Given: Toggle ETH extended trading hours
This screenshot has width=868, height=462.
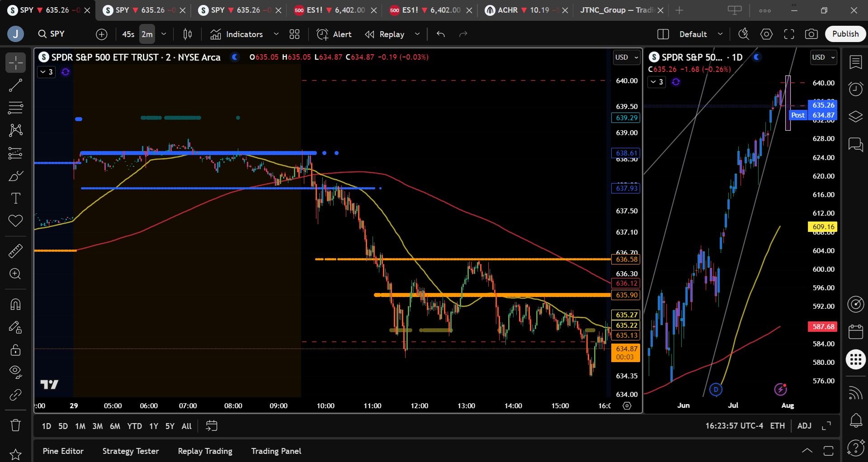Looking at the screenshot, I should (x=777, y=426).
